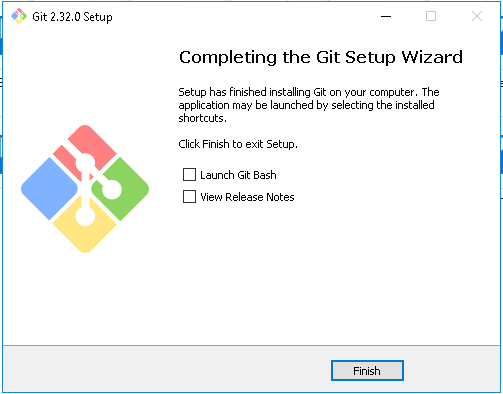Click the "View Release Notes" label text

pos(247,197)
